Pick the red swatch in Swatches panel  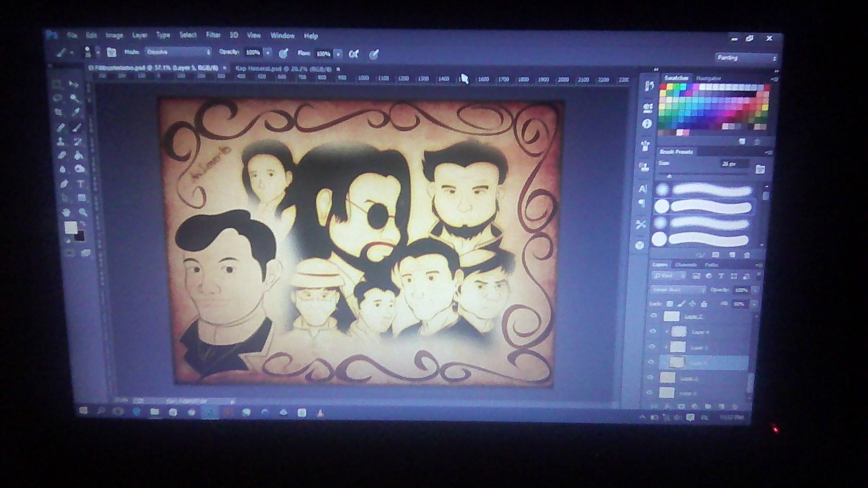pyautogui.click(x=663, y=87)
